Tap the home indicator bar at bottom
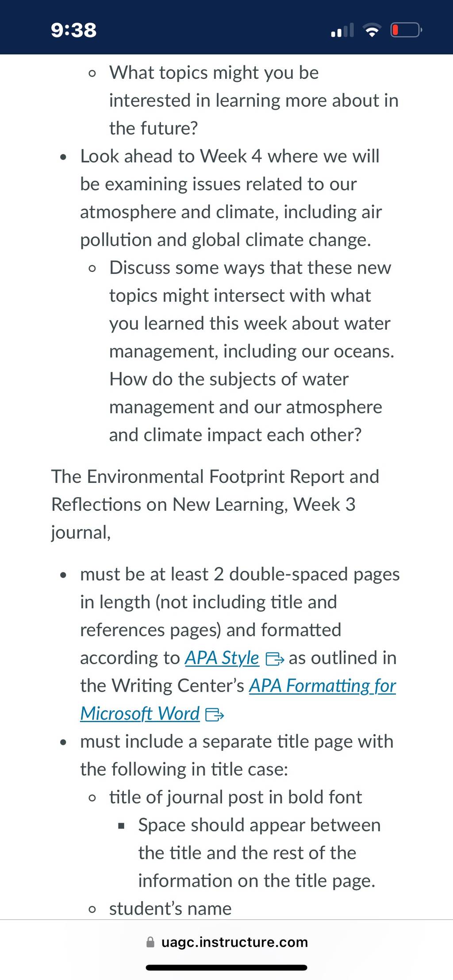This screenshot has height=980, width=453. [x=226, y=968]
